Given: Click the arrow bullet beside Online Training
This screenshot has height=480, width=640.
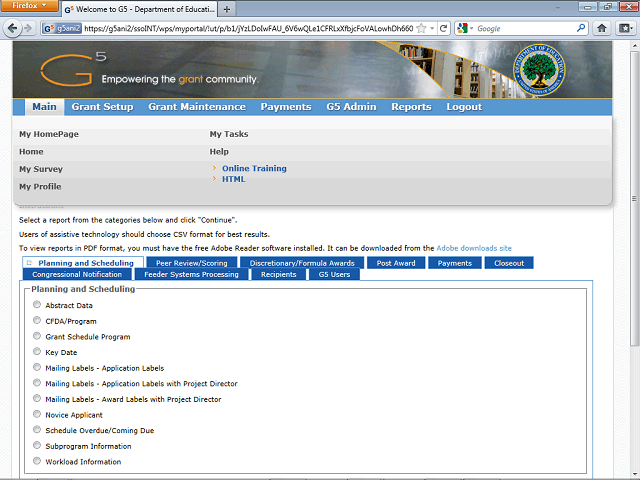Looking at the screenshot, I should [214, 168].
